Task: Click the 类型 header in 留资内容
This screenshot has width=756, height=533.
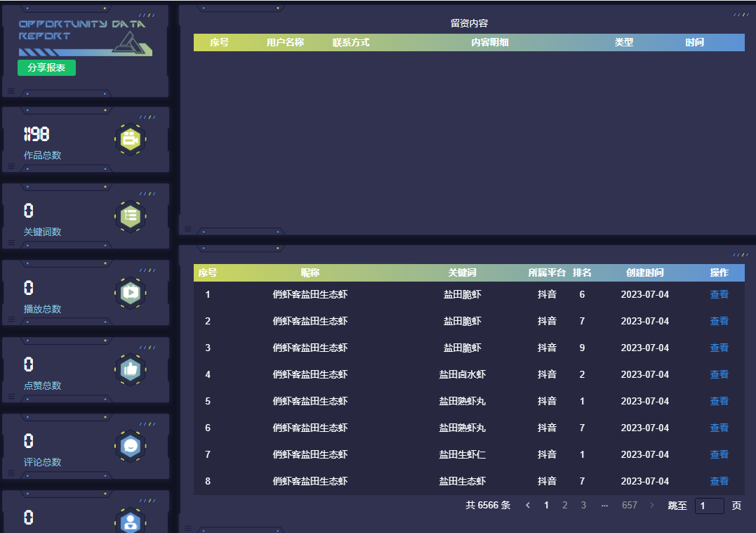Action: point(624,42)
